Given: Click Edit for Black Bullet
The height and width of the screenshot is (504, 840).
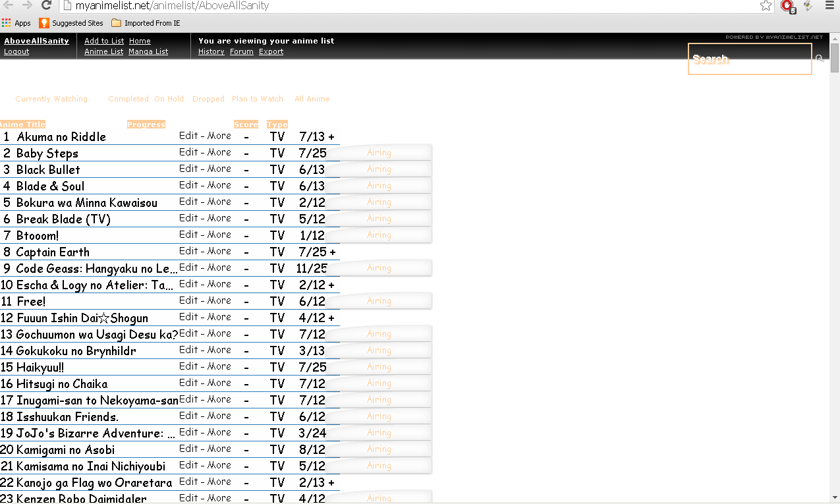Looking at the screenshot, I should (x=188, y=169).
